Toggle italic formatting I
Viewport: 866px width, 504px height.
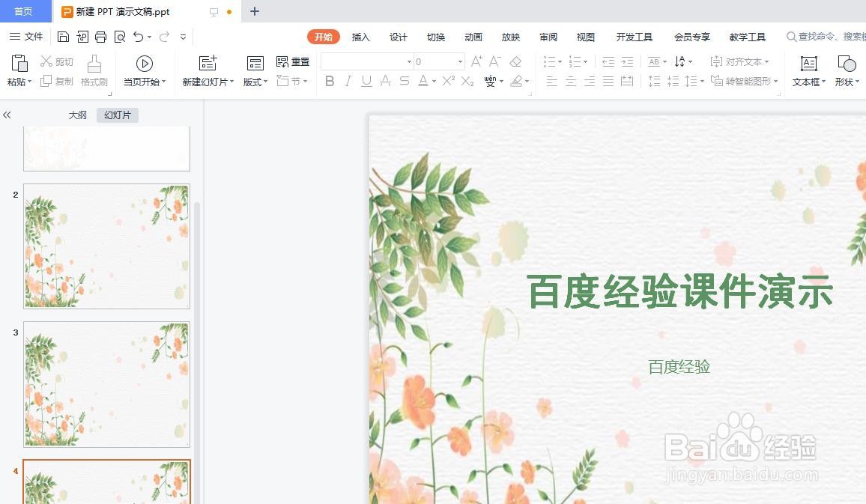click(348, 81)
